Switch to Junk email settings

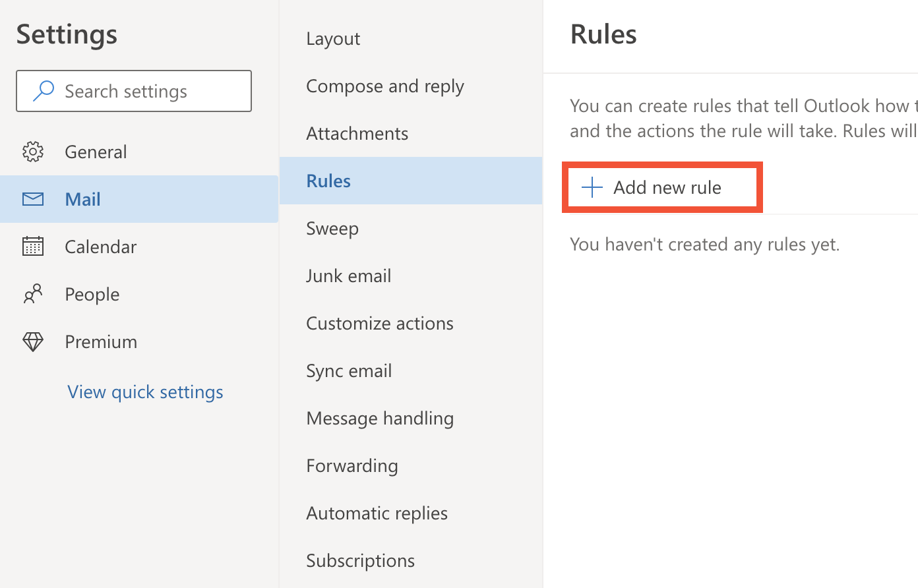(x=348, y=275)
